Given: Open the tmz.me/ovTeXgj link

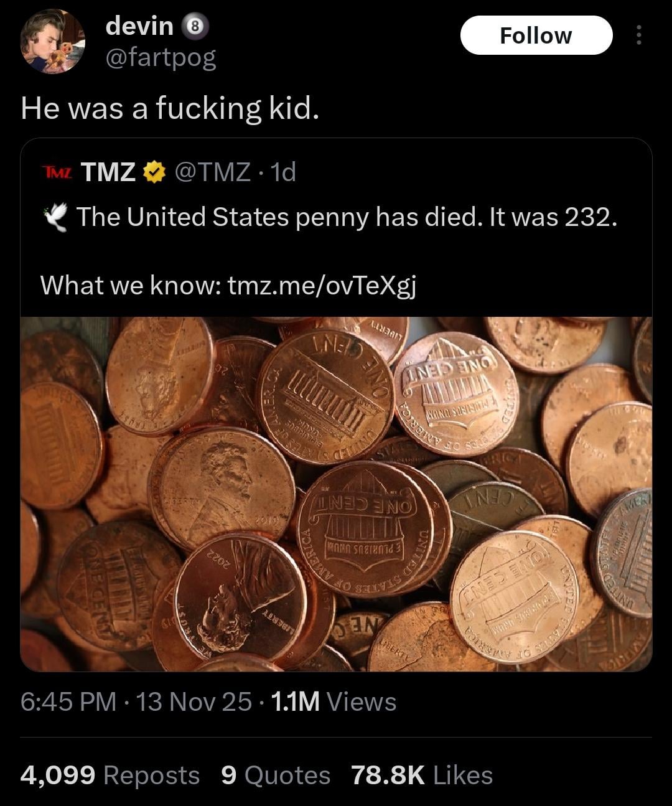Looking at the screenshot, I should [322, 285].
